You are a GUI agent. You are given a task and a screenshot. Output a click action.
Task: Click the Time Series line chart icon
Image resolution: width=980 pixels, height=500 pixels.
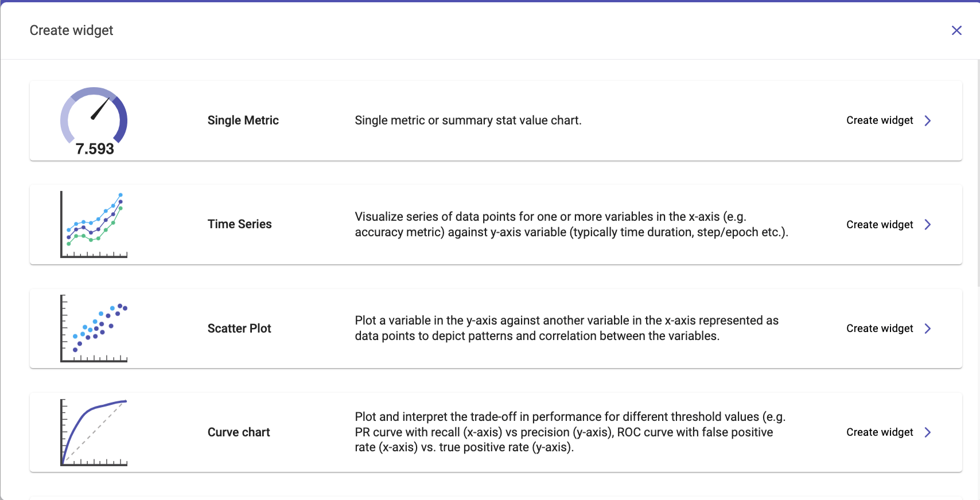(x=94, y=225)
